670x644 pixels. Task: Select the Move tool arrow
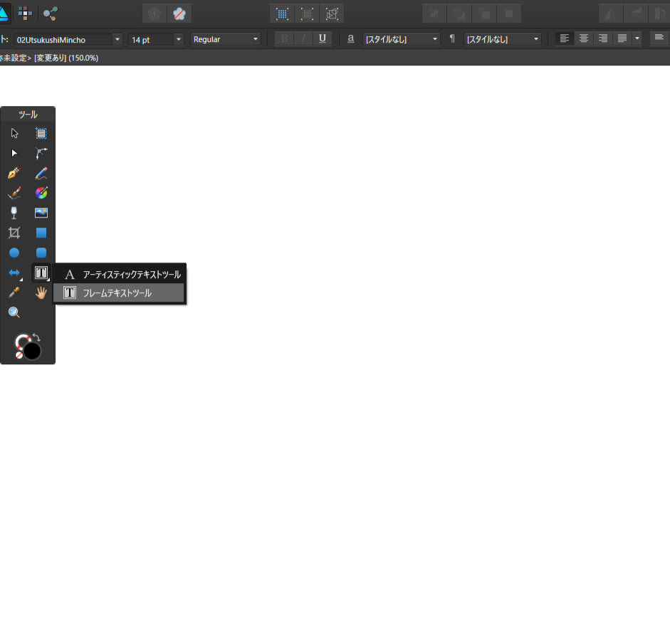(x=14, y=133)
